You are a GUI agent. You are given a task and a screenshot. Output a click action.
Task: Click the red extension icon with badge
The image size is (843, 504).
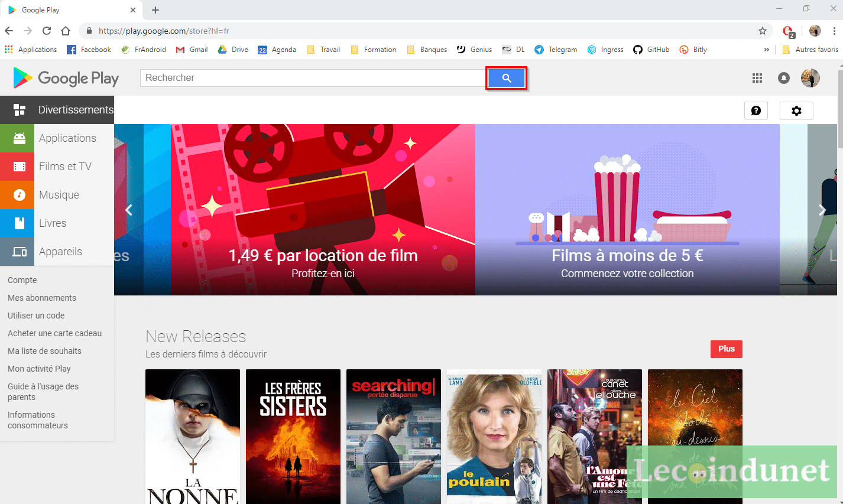(788, 31)
